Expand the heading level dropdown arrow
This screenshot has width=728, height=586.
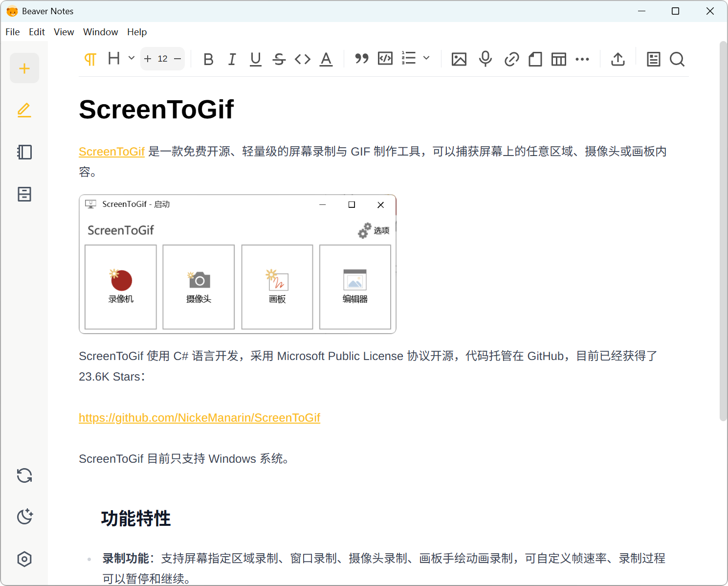point(132,58)
